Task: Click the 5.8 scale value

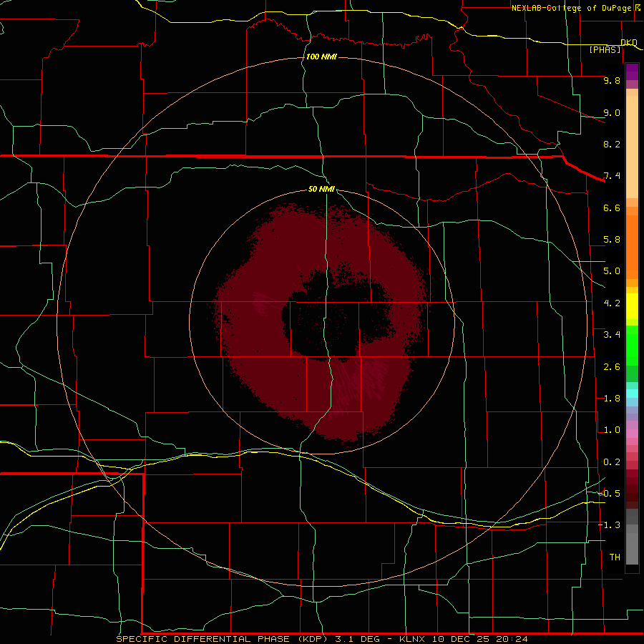Action: tap(612, 240)
